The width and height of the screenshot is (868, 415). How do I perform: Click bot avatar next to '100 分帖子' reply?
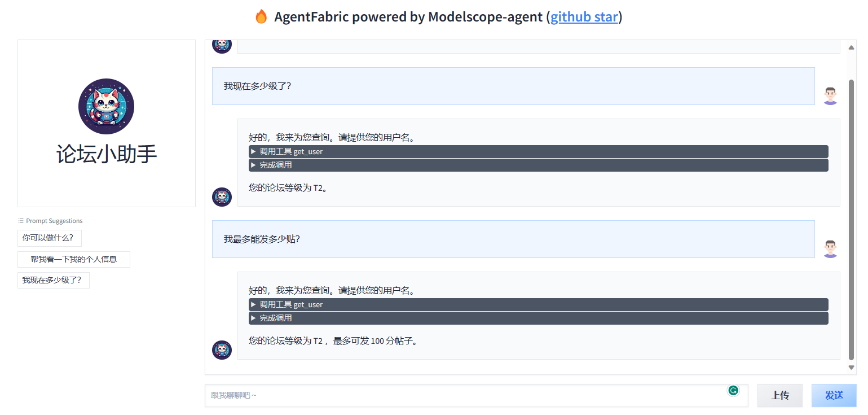222,350
